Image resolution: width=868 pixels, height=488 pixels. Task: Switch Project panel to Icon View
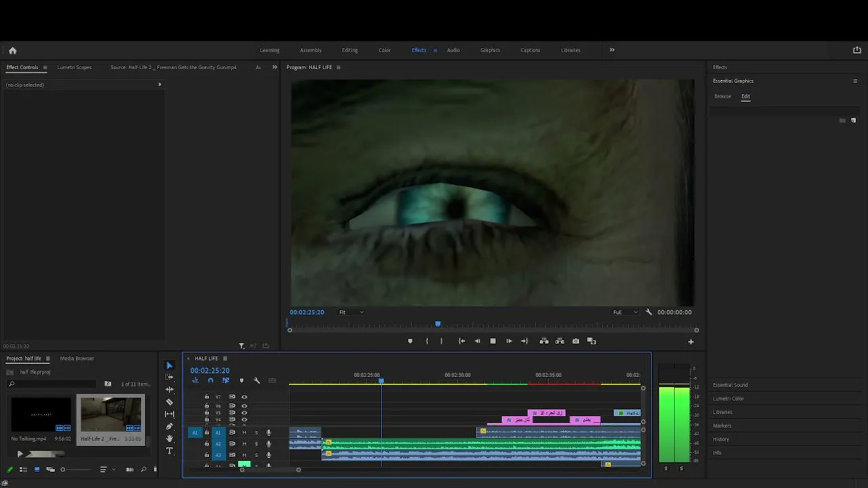(37, 470)
